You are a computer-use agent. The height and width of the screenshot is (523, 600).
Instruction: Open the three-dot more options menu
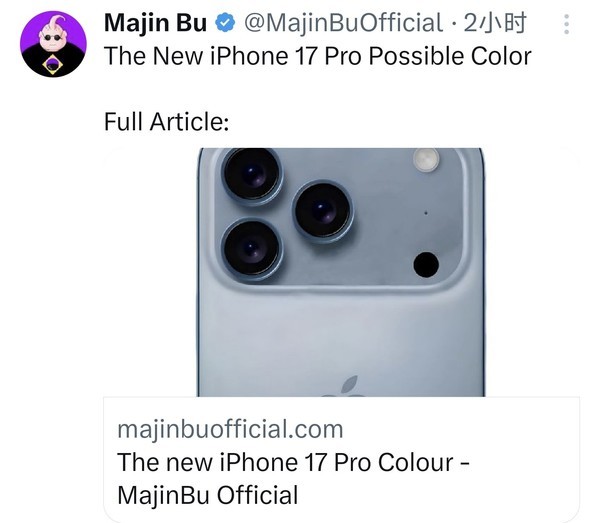[x=567, y=24]
